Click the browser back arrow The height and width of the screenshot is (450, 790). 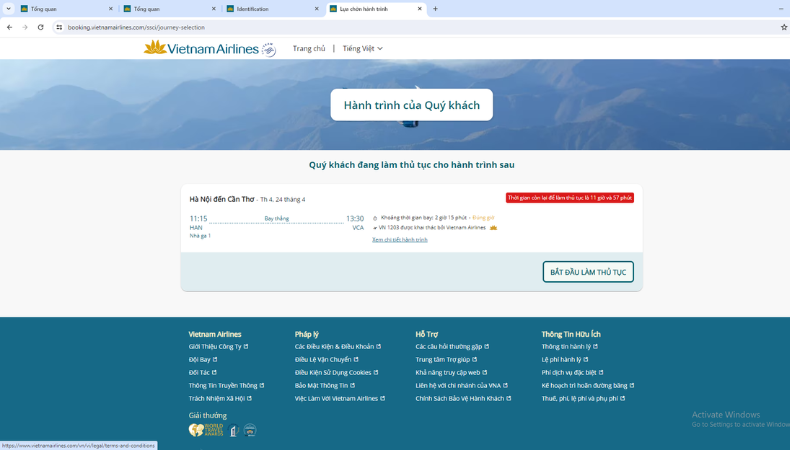pos(9,27)
